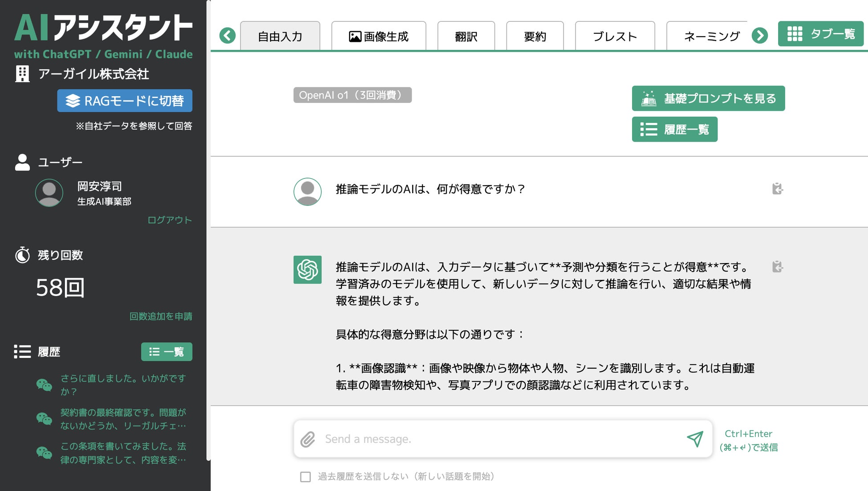The image size is (868, 491).
Task: Click the sidebar vertical scrollbar
Action: pos(208,223)
